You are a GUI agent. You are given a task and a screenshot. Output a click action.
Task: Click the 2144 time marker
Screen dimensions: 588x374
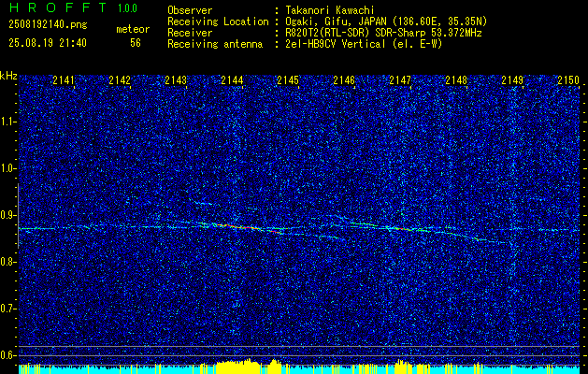[232, 79]
